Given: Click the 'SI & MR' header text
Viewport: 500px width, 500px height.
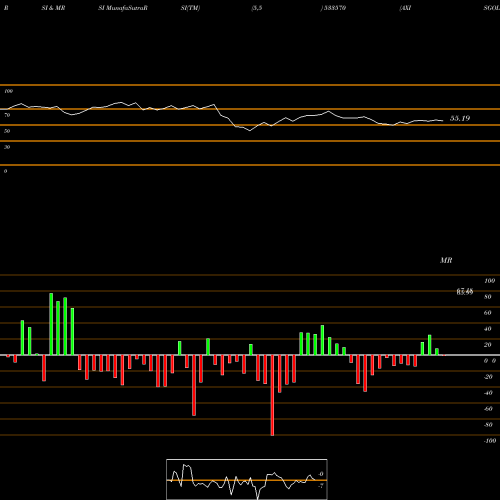Looking at the screenshot, I should (53, 8).
